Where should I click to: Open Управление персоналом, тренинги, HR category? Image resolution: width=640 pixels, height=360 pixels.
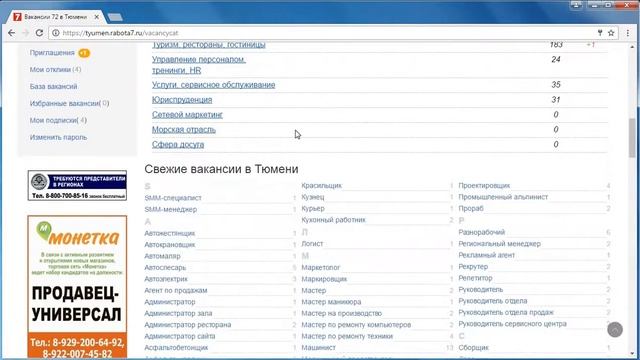click(199, 65)
